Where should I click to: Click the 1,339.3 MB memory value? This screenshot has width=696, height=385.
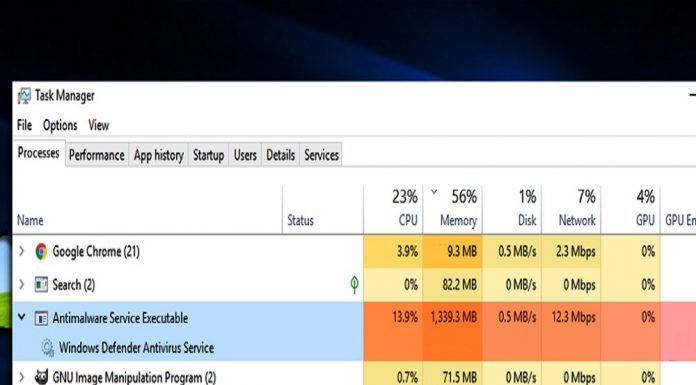454,317
